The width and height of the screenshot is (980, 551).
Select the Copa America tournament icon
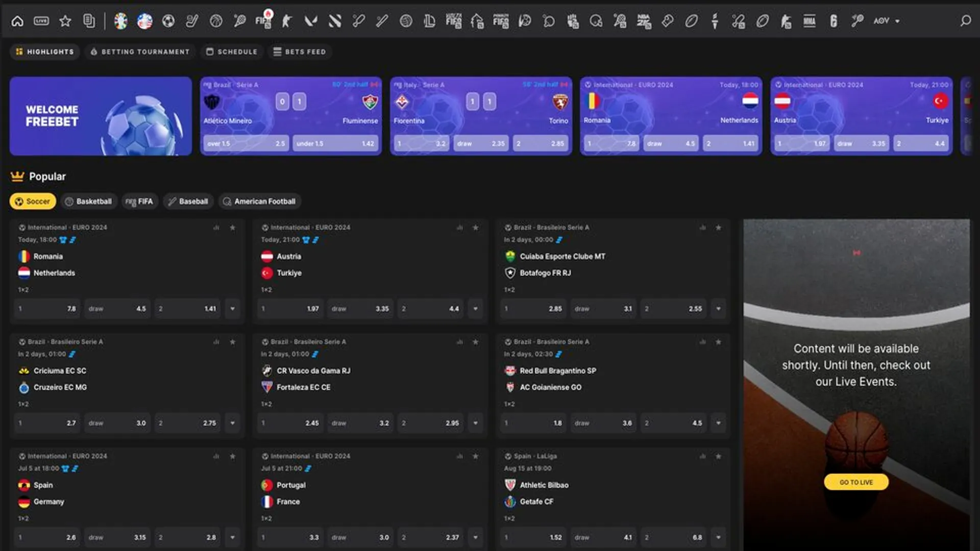(x=145, y=21)
